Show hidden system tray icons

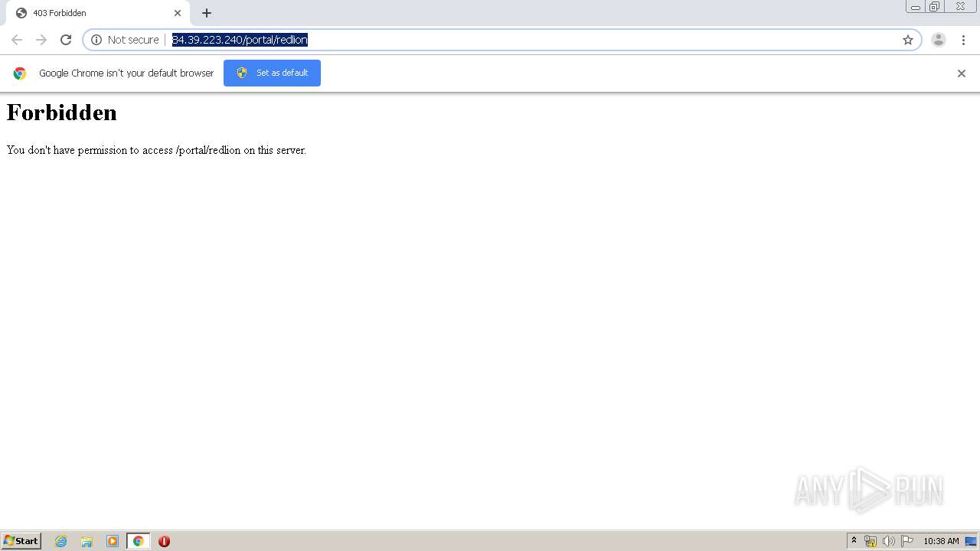coord(854,541)
